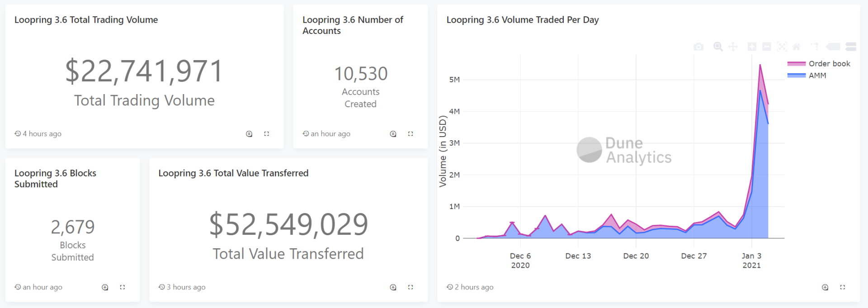Expand Volume Traded Per Day chart fullscreen
Viewport: 868px width, 308px height.
pyautogui.click(x=842, y=287)
